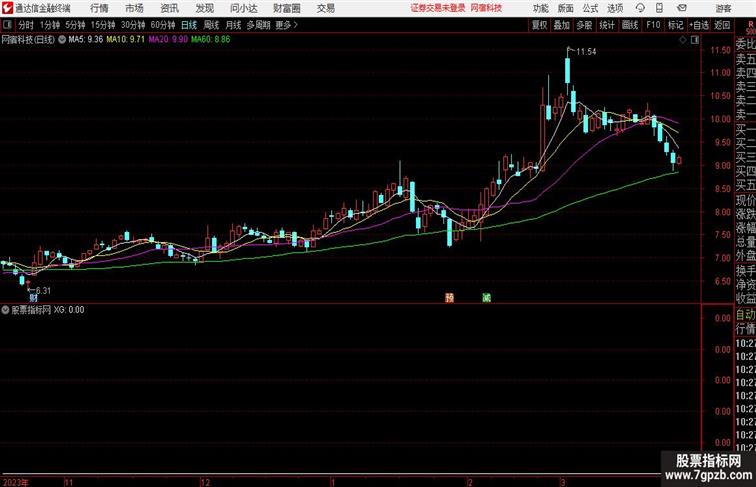Viewport: 756px width, 487px height.
Task: Expand the 更多 more periods chevron
Action: (x=286, y=25)
